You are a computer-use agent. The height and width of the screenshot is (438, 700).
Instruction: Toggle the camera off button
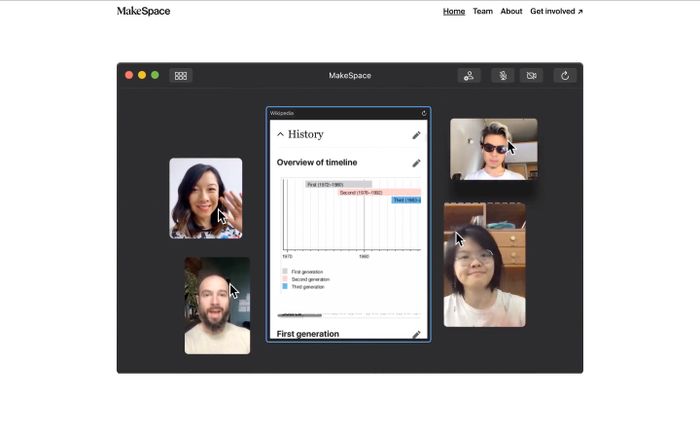click(531, 75)
